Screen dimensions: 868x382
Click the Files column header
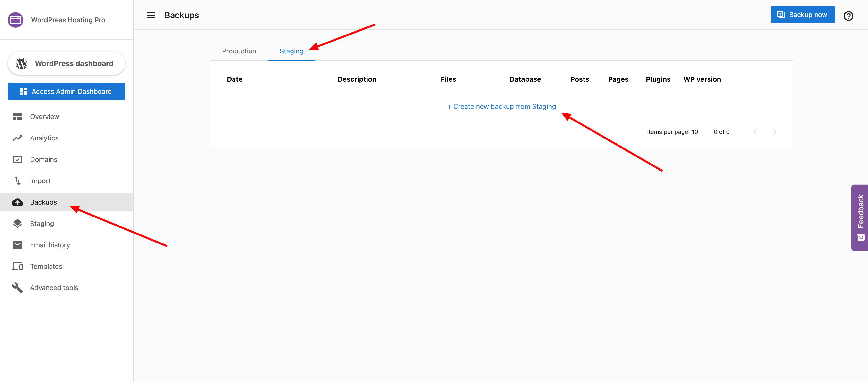click(448, 79)
